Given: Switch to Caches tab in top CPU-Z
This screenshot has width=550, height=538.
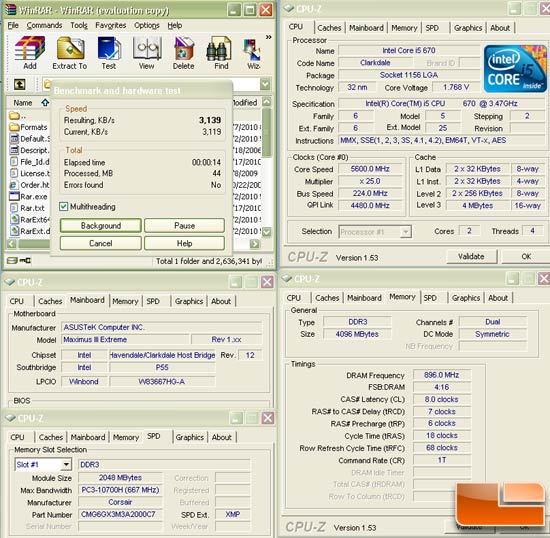Looking at the screenshot, I should pos(329,28).
